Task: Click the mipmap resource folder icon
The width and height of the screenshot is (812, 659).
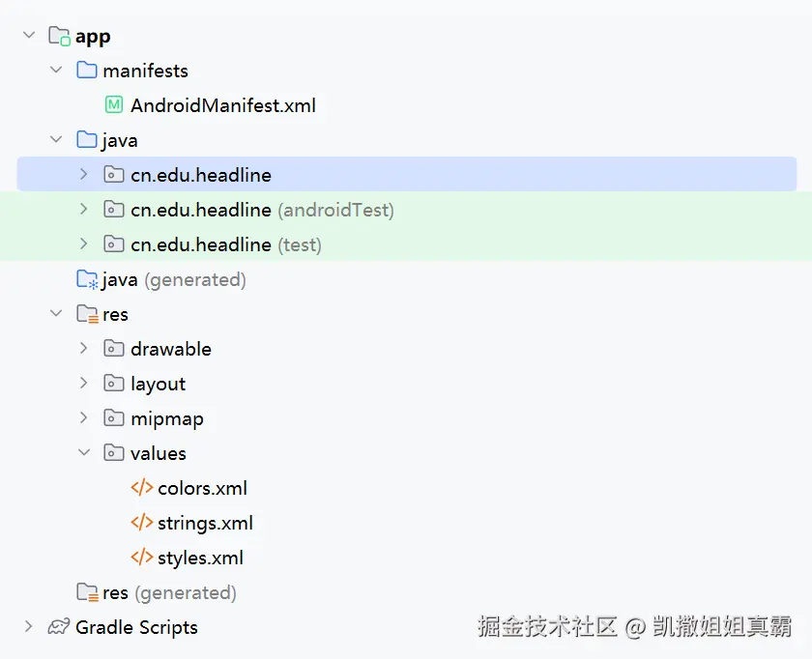Action: click(x=113, y=417)
